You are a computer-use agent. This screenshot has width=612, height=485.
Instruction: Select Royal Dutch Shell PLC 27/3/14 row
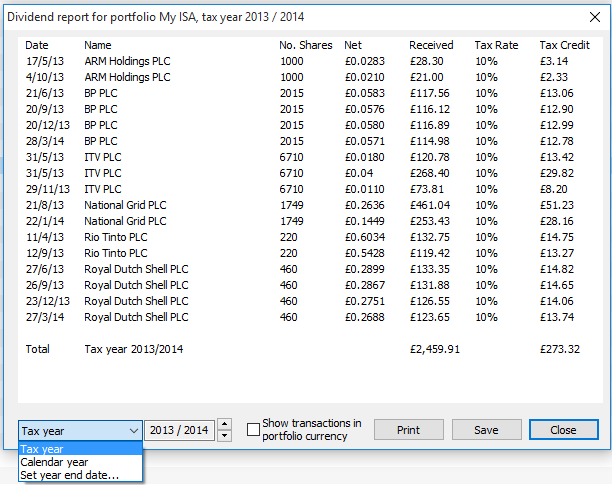point(136,317)
